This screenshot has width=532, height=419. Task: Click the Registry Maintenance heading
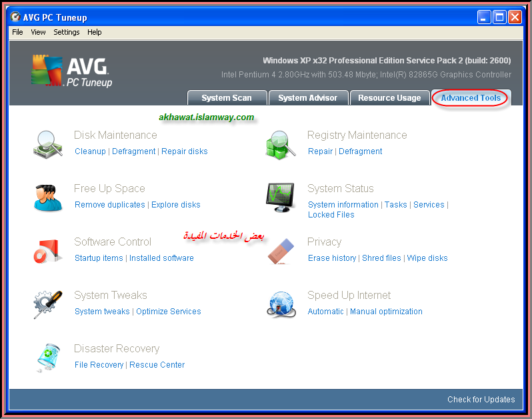pyautogui.click(x=357, y=135)
